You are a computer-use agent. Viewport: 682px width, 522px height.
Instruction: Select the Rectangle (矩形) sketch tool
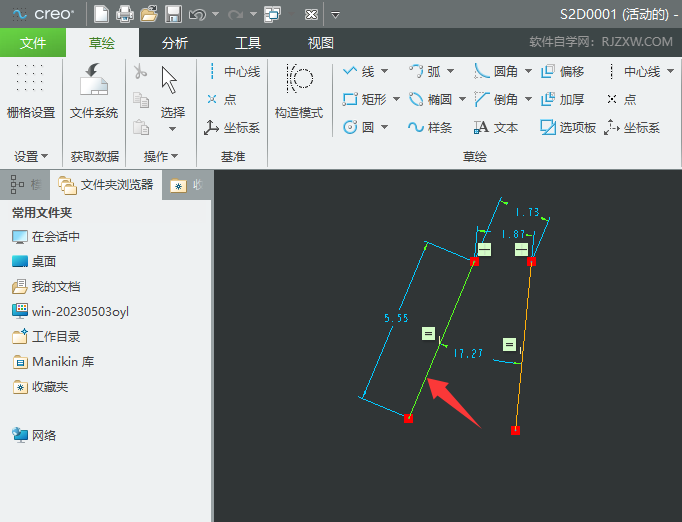(x=364, y=100)
